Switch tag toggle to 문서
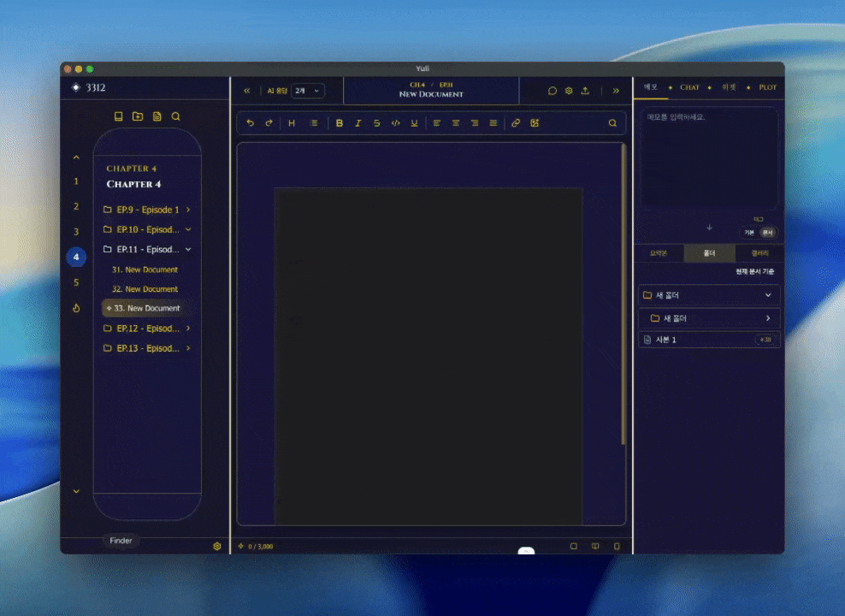 point(768,232)
